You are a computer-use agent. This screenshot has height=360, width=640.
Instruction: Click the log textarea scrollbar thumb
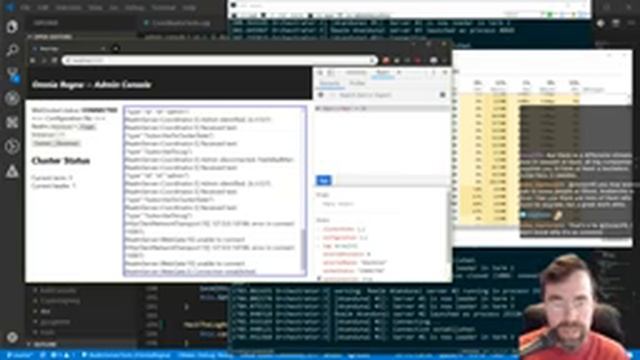pos(303,249)
